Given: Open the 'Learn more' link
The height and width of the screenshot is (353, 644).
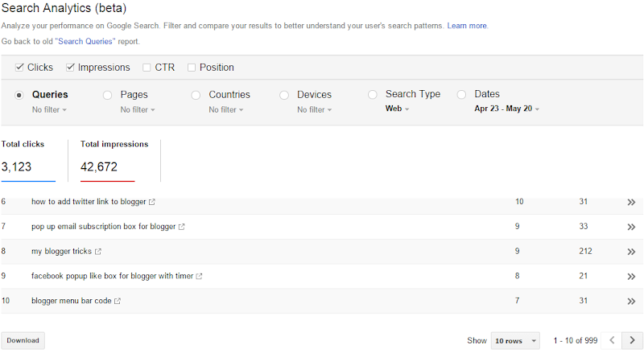Looking at the screenshot, I should (x=467, y=26).
